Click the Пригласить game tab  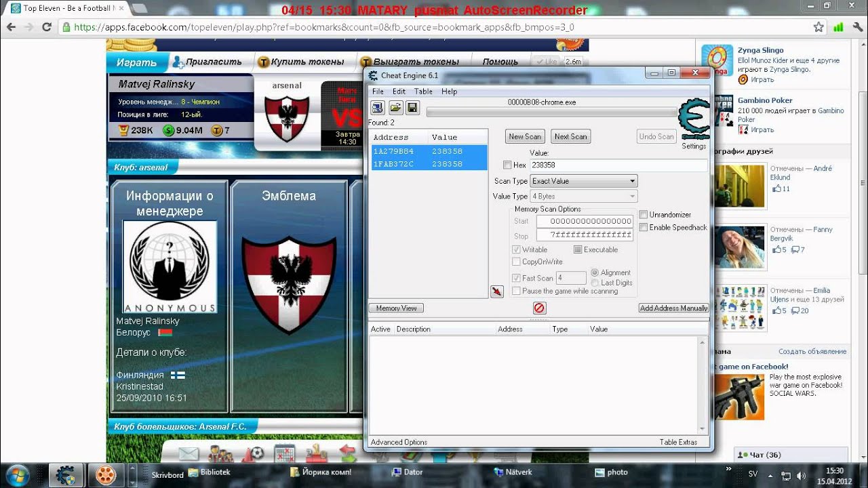click(208, 62)
